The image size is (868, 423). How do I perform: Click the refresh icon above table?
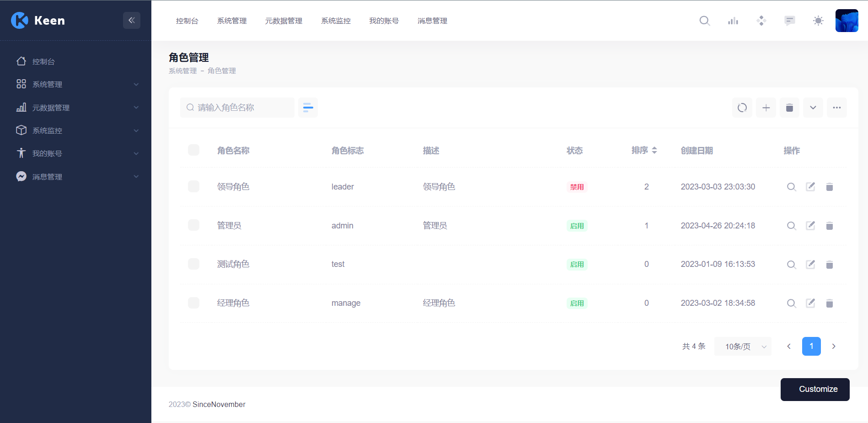(742, 108)
